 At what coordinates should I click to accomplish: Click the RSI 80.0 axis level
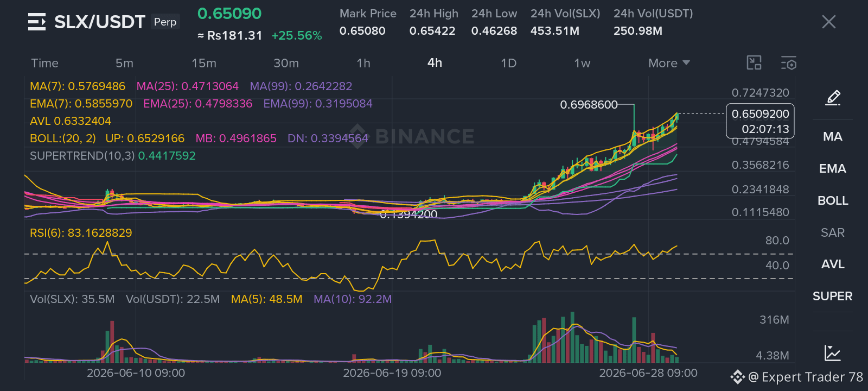click(777, 241)
